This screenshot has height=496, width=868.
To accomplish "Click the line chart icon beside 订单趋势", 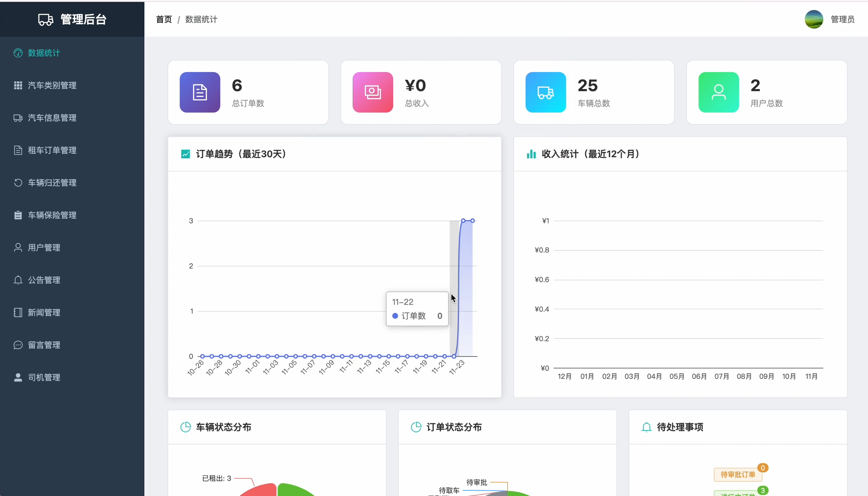I will point(185,154).
